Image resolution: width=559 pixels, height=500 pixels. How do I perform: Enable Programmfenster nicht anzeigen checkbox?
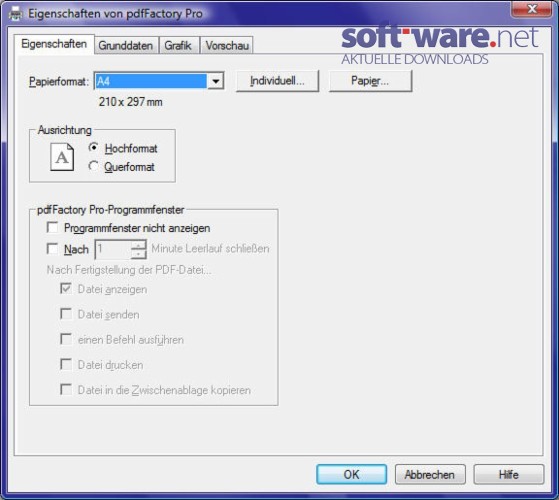[52, 227]
